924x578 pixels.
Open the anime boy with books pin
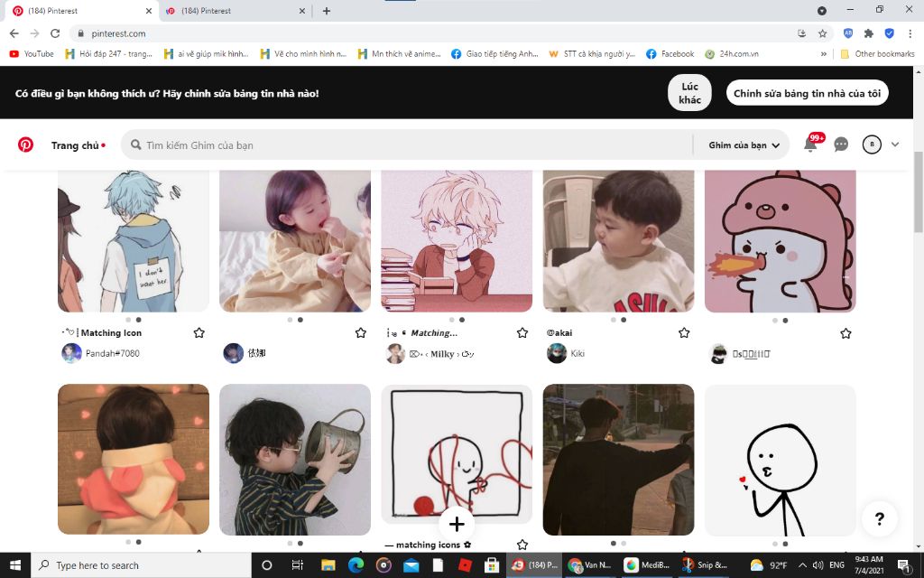(x=457, y=240)
